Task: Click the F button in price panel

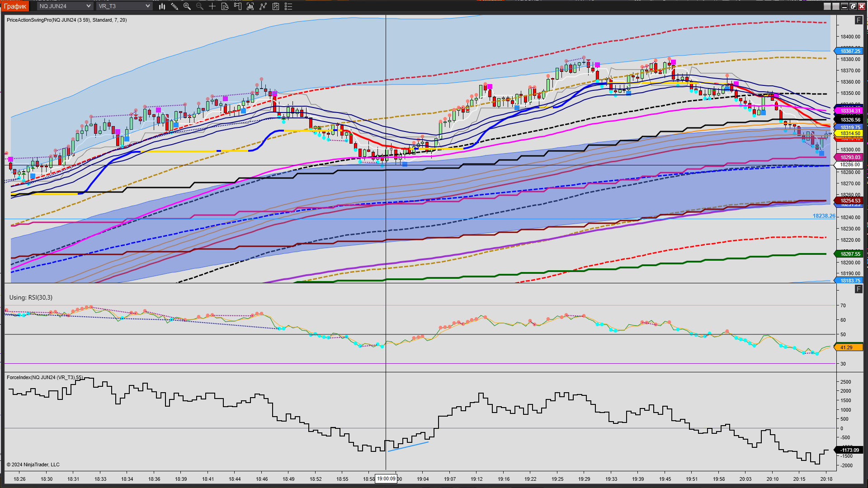Action: click(x=859, y=20)
